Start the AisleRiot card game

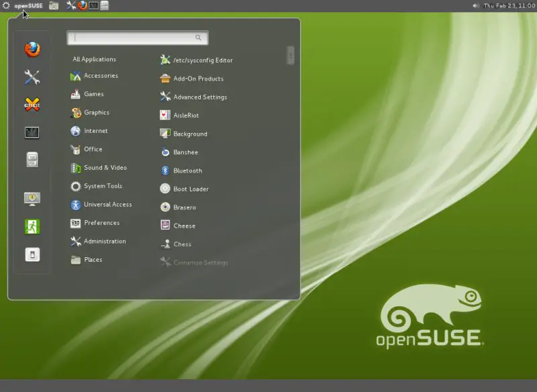click(x=179, y=115)
